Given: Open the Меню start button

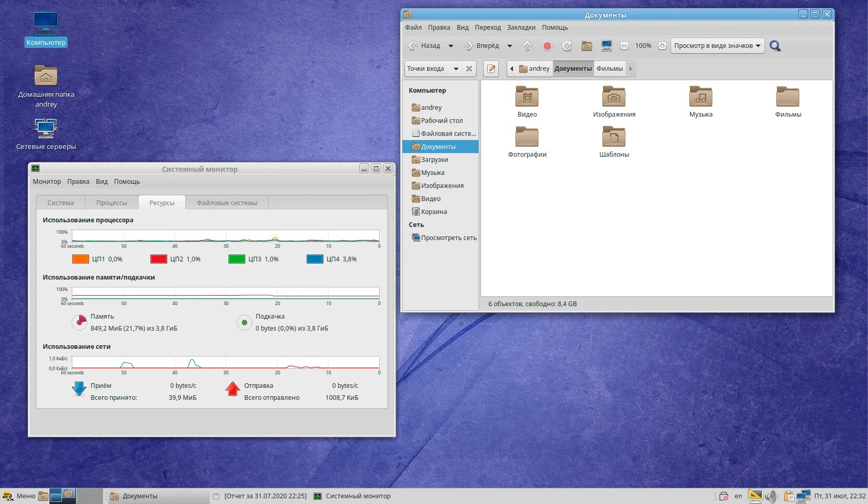Looking at the screenshot, I should (x=19, y=496).
